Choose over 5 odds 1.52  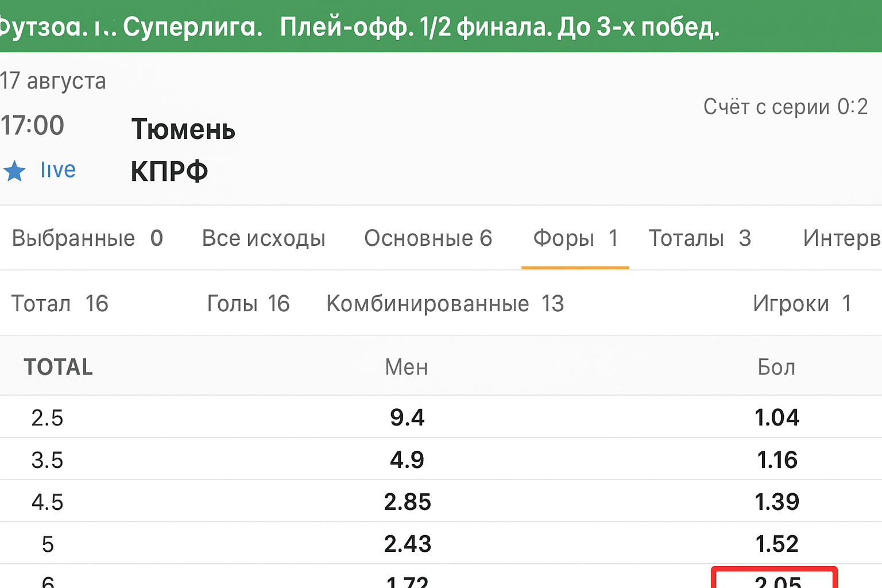[x=777, y=544]
